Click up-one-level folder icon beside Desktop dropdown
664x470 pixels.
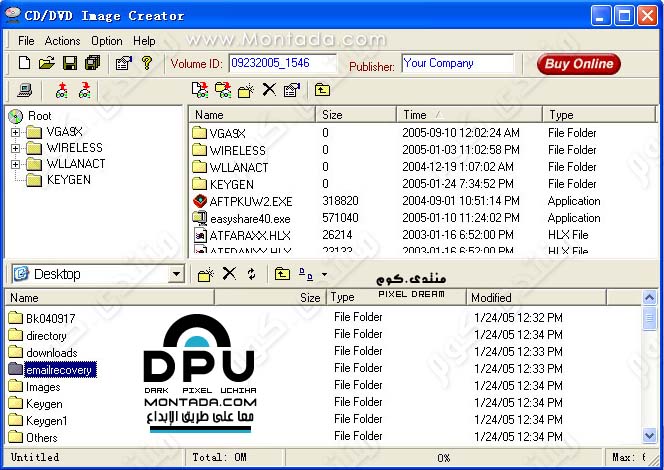coord(282,274)
